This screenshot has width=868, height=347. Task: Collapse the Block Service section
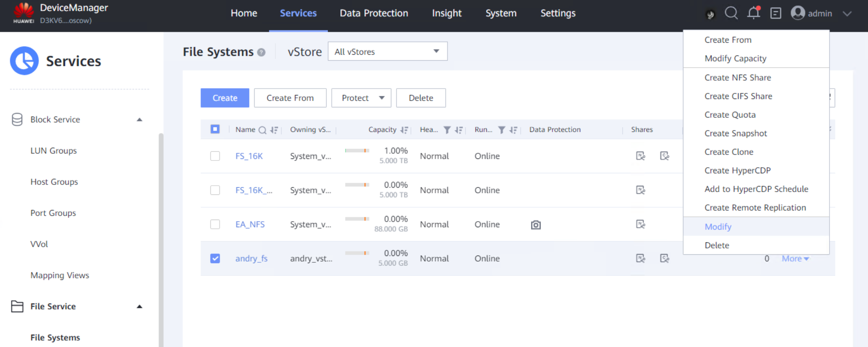[x=139, y=119]
